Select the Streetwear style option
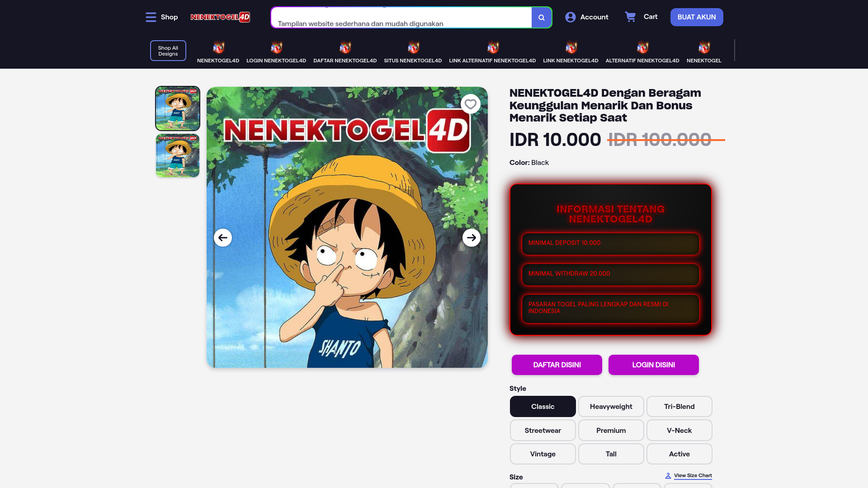The image size is (868, 488). (543, 430)
